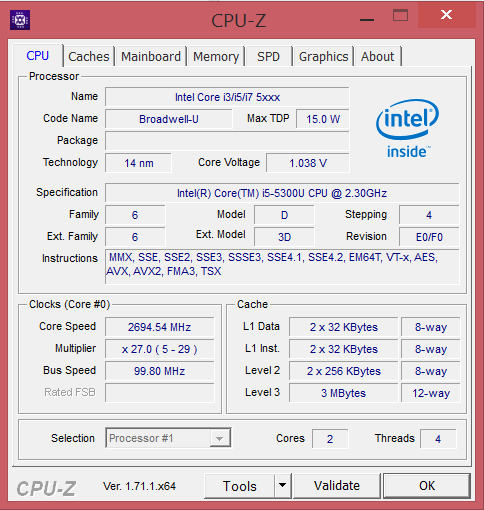Minimize the CPU-Z window
This screenshot has width=484, height=510.
tap(367, 20)
